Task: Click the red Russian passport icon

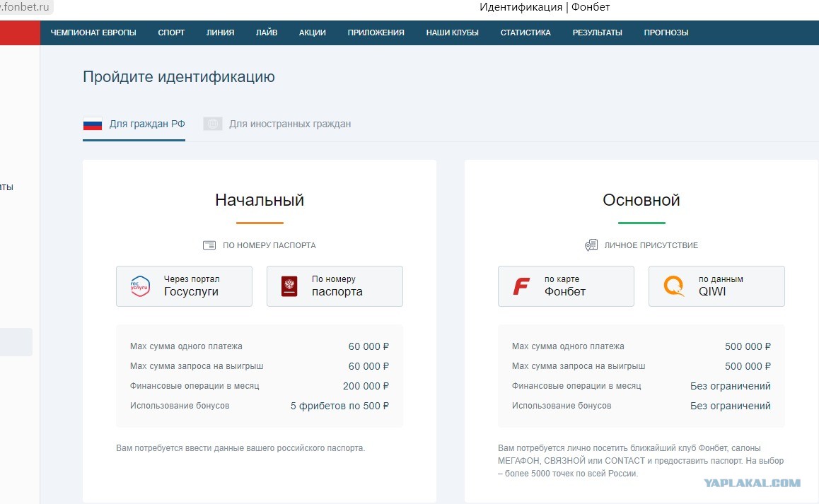Action: point(289,286)
